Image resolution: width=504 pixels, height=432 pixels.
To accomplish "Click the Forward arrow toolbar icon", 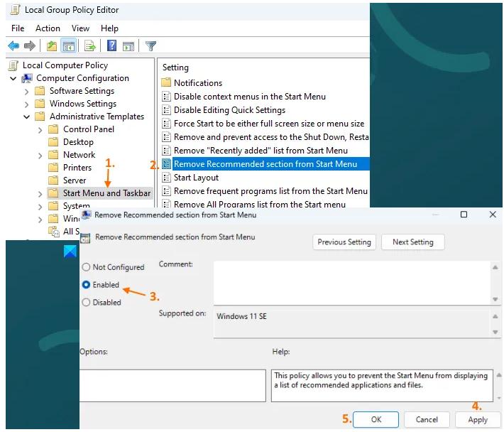I will tap(30, 46).
